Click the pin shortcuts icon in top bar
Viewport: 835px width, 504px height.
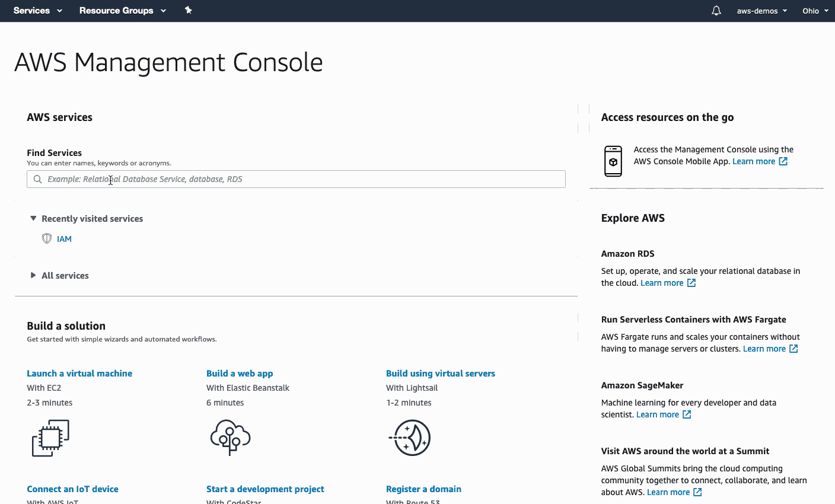pos(188,10)
